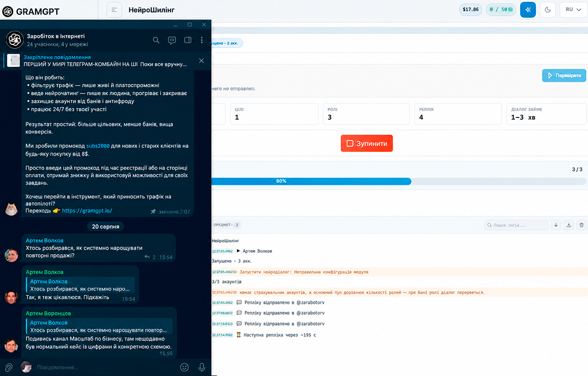Click the GRAMGPT logo
This screenshot has height=376, width=588.
(31, 11)
